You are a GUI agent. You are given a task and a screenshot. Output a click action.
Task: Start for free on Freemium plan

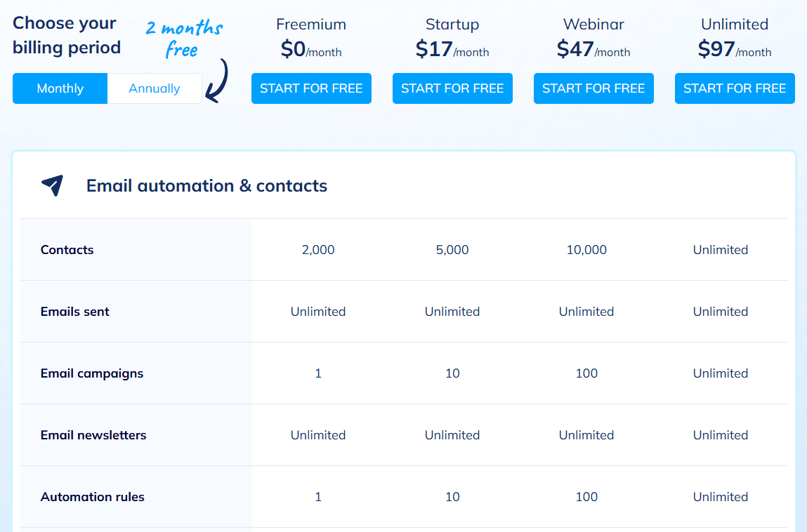(x=311, y=88)
